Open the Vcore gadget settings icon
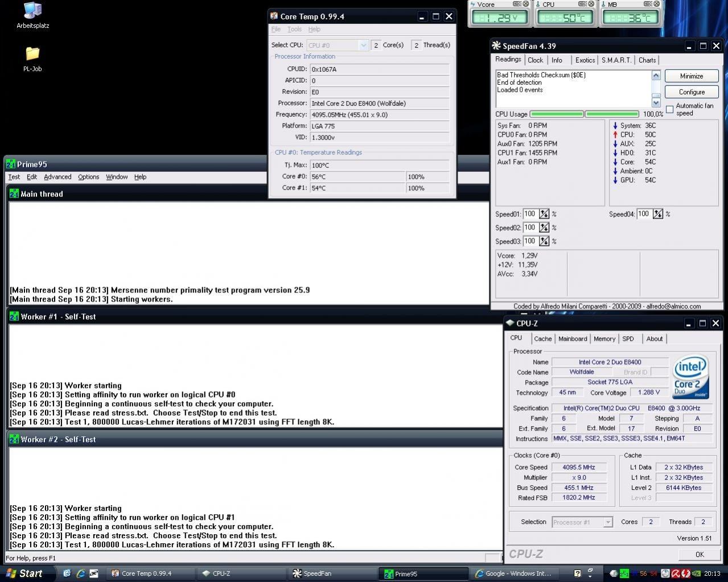 (517, 5)
